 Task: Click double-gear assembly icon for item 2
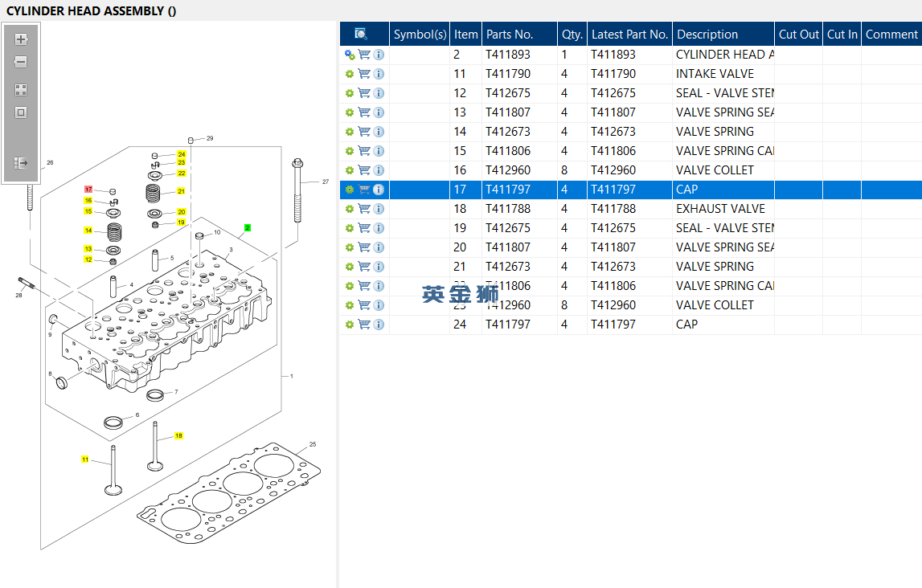tap(350, 55)
